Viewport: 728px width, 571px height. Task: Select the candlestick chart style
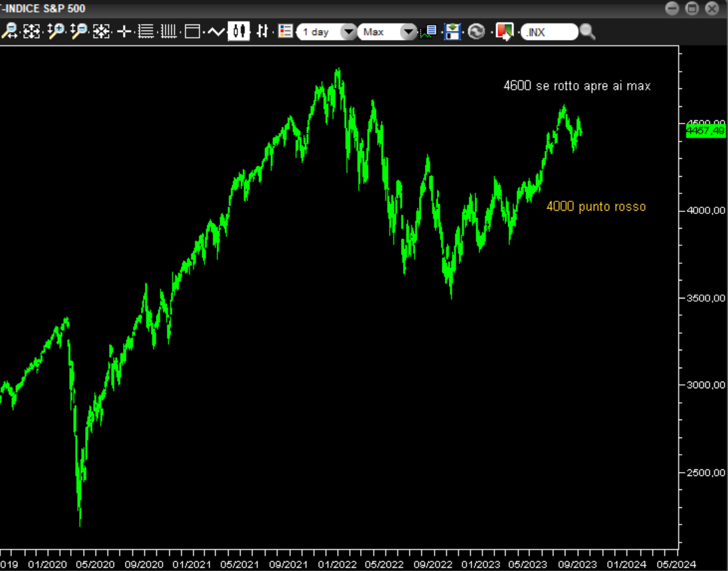click(239, 31)
